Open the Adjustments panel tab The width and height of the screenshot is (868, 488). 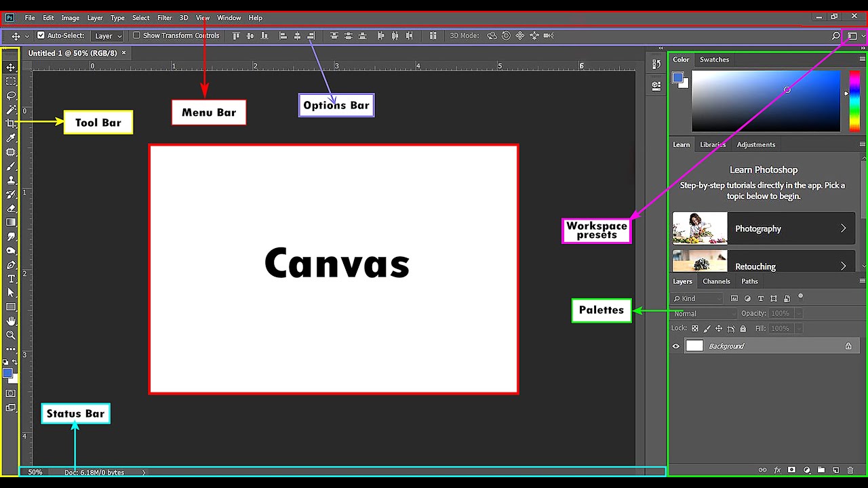point(756,144)
